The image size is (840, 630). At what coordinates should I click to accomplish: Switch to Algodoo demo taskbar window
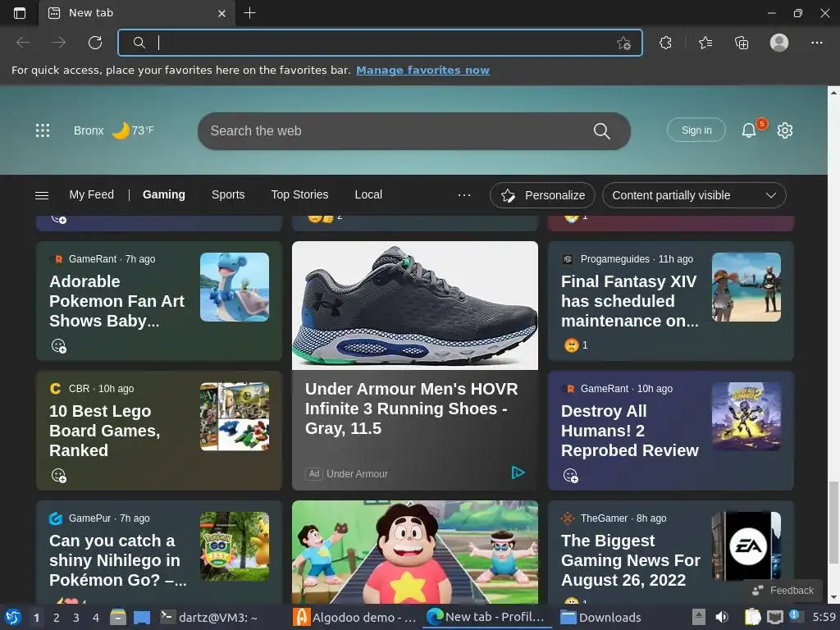click(356, 618)
